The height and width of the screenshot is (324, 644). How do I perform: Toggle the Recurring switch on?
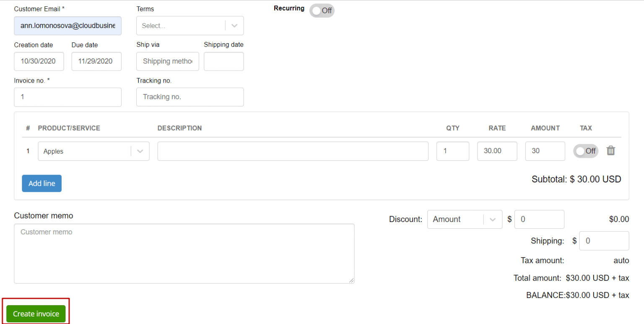click(x=322, y=10)
